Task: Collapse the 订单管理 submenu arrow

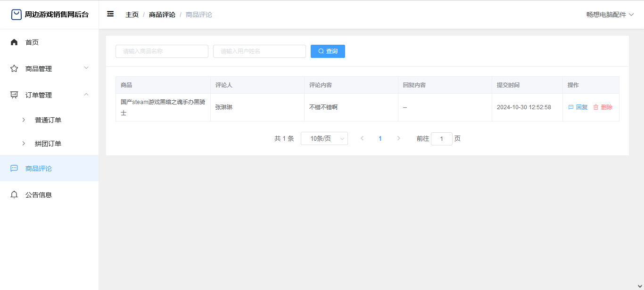Action: (x=86, y=95)
